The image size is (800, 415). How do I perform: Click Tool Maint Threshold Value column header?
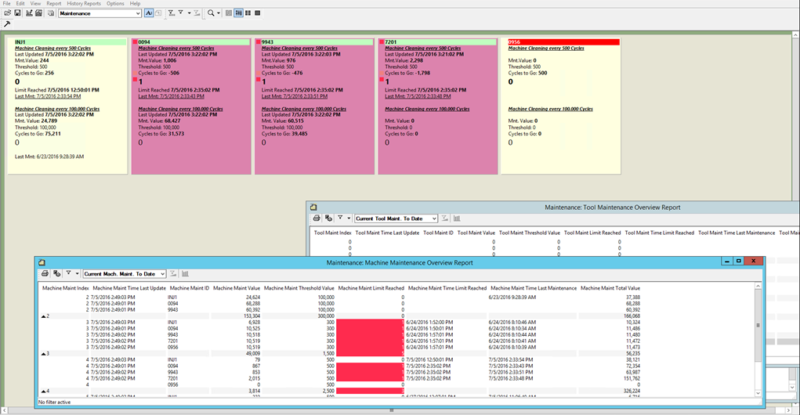[x=529, y=233]
